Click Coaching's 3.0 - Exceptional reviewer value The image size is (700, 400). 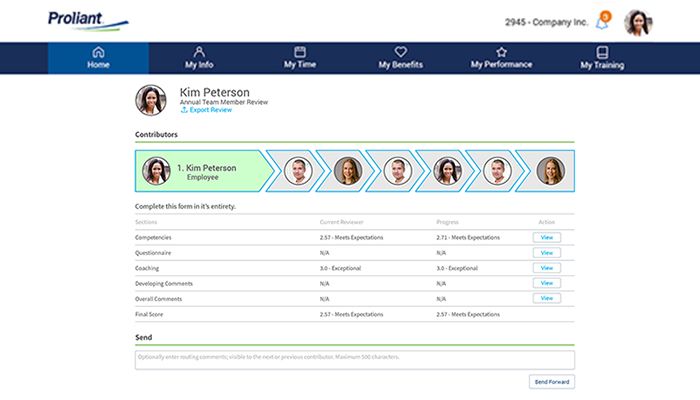pos(340,268)
